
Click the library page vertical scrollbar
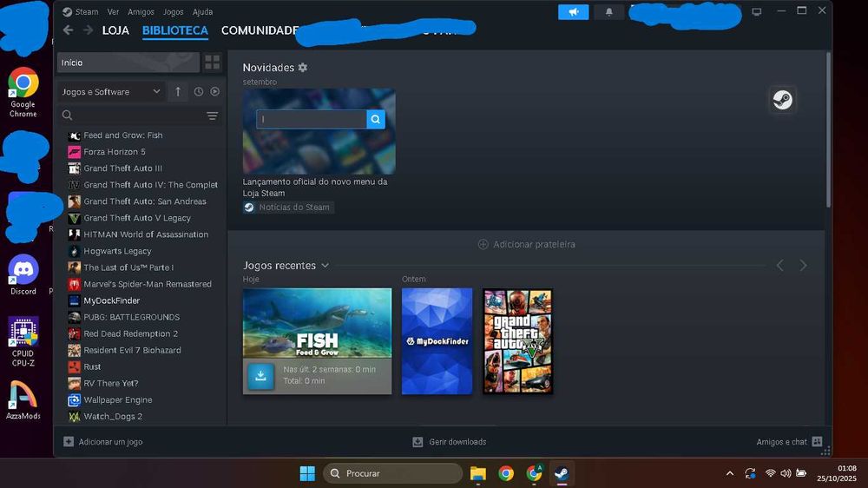click(828, 130)
